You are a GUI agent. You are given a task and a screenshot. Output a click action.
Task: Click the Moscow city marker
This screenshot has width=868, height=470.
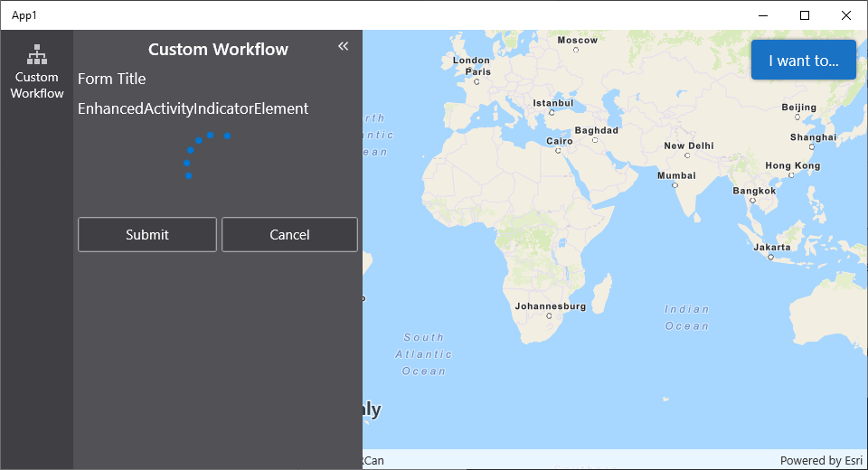[x=576, y=50]
